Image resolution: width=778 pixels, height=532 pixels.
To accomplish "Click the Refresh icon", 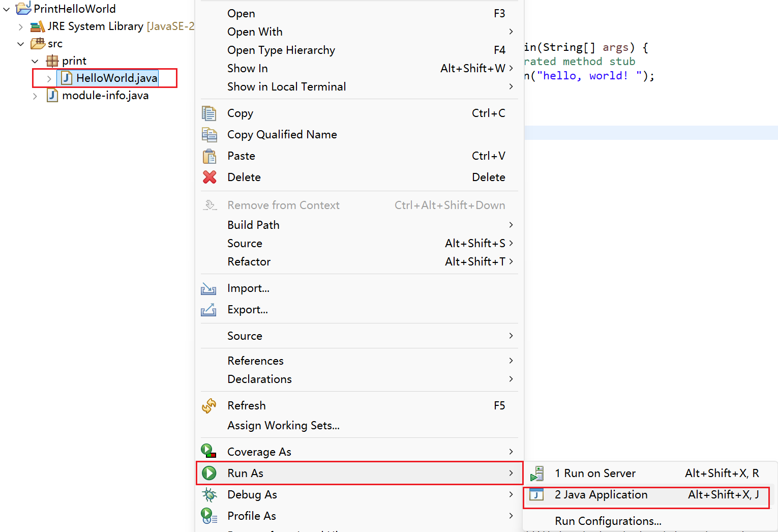I will [x=209, y=405].
